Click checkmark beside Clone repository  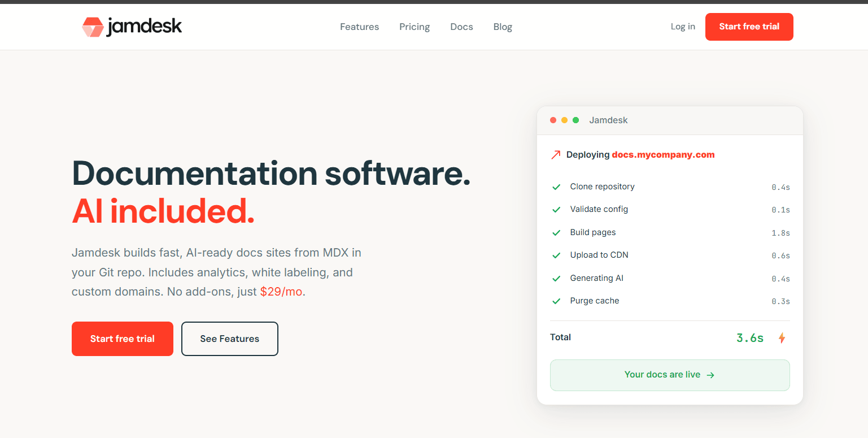click(x=556, y=187)
